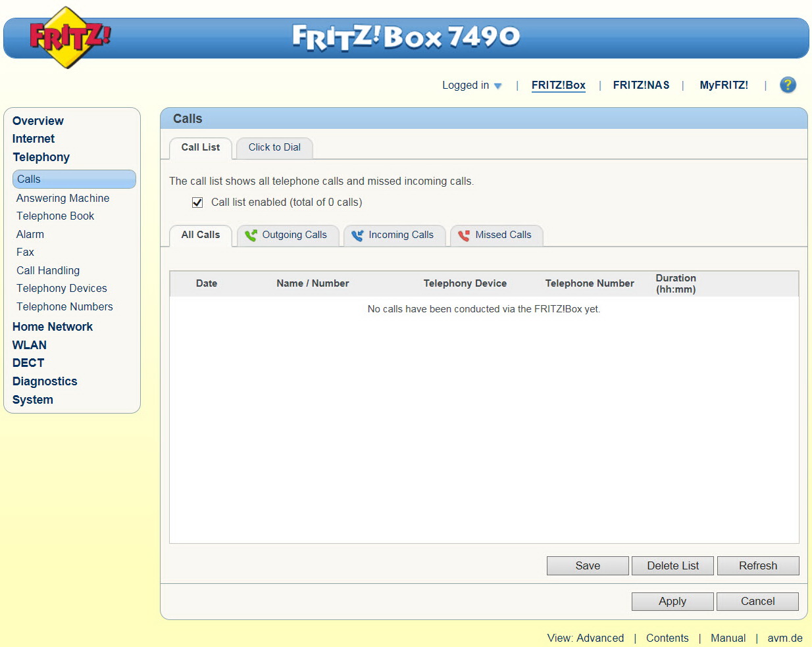Click the red missed calls phone icon

point(464,235)
